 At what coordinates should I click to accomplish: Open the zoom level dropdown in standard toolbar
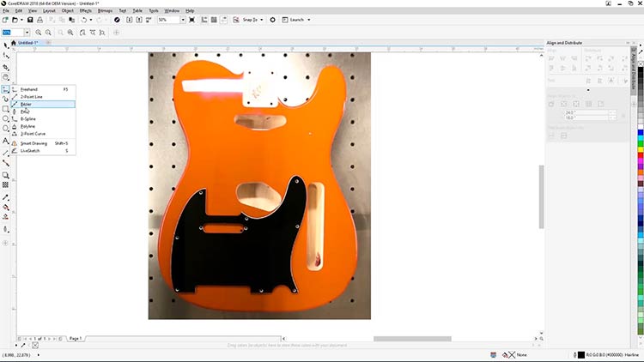(183, 20)
